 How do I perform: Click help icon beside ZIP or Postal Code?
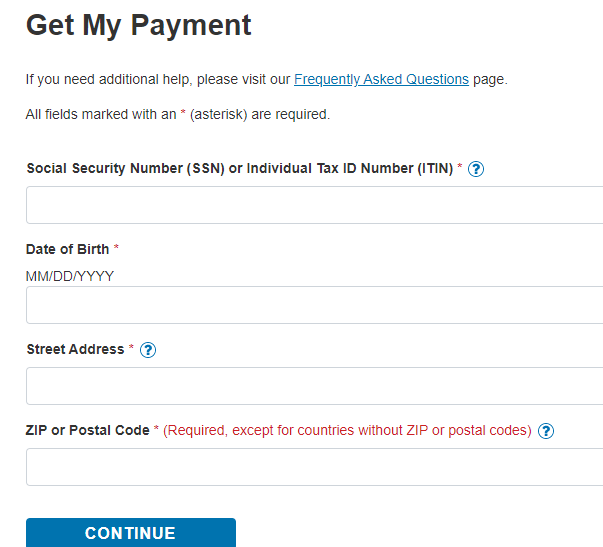pos(546,431)
